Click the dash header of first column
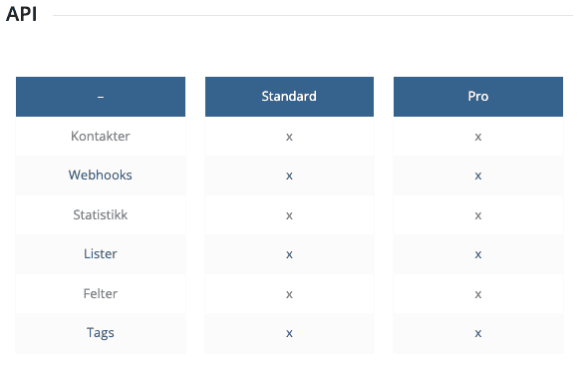This screenshot has height=367, width=588. tap(101, 97)
